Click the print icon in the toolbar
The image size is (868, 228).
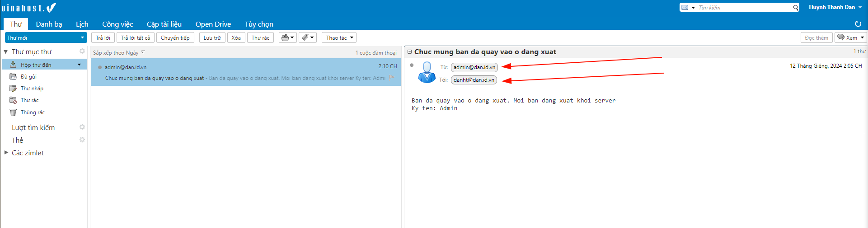tap(285, 38)
